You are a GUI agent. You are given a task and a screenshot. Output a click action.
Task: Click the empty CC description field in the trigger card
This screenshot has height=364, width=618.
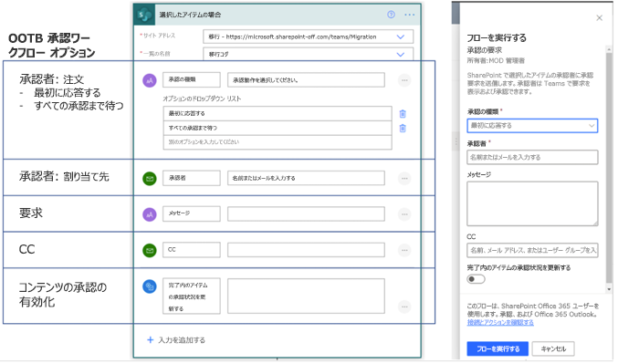click(x=306, y=250)
